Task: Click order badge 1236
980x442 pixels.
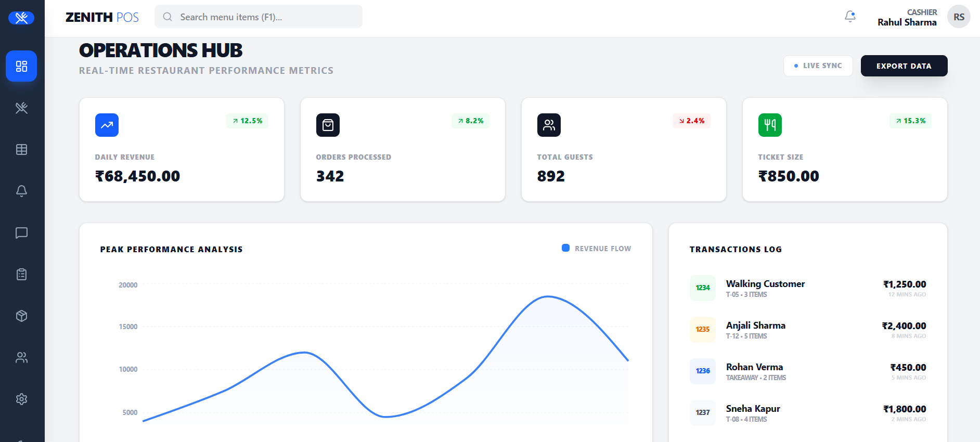Action: (x=703, y=371)
